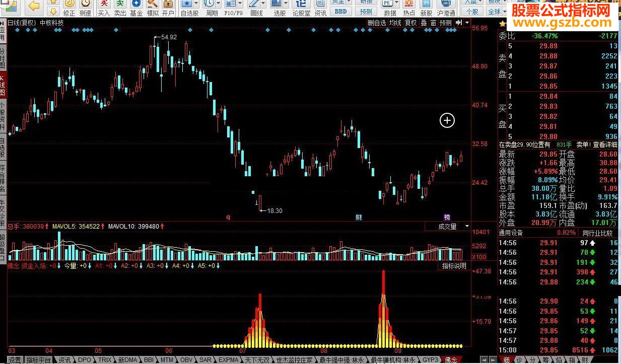The height and width of the screenshot is (364, 621).
Task: Click the yellow back arrow icon
Action: point(34,6)
